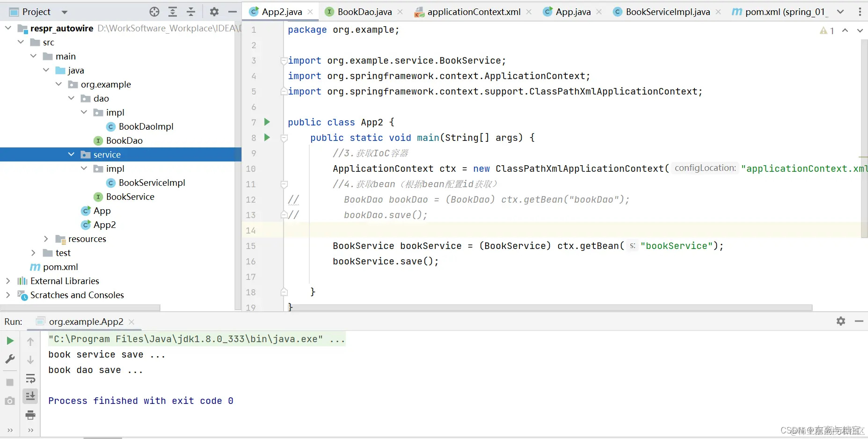Screen dimensions: 868x439
Task: Click the Collapse All icon in Project toolbar
Action: click(x=191, y=12)
